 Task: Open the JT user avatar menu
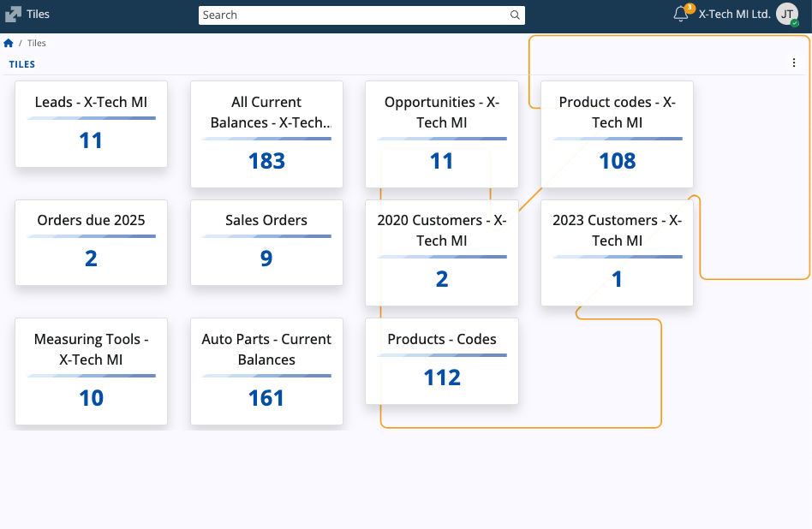coord(786,14)
